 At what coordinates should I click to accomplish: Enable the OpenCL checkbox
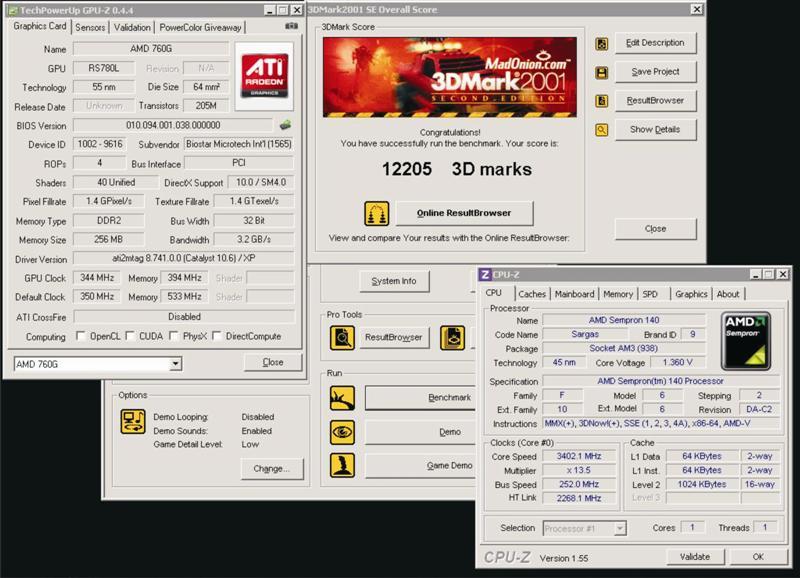[x=80, y=336]
